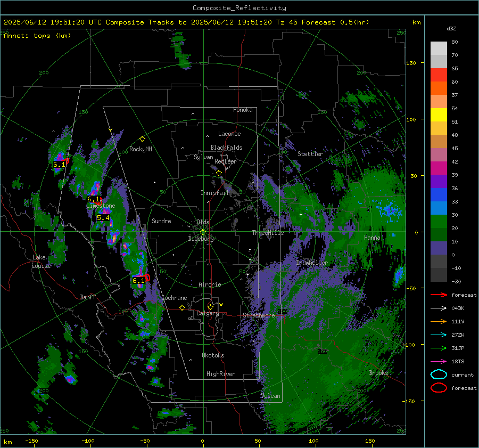Click the Innisfail town label

coord(214,193)
